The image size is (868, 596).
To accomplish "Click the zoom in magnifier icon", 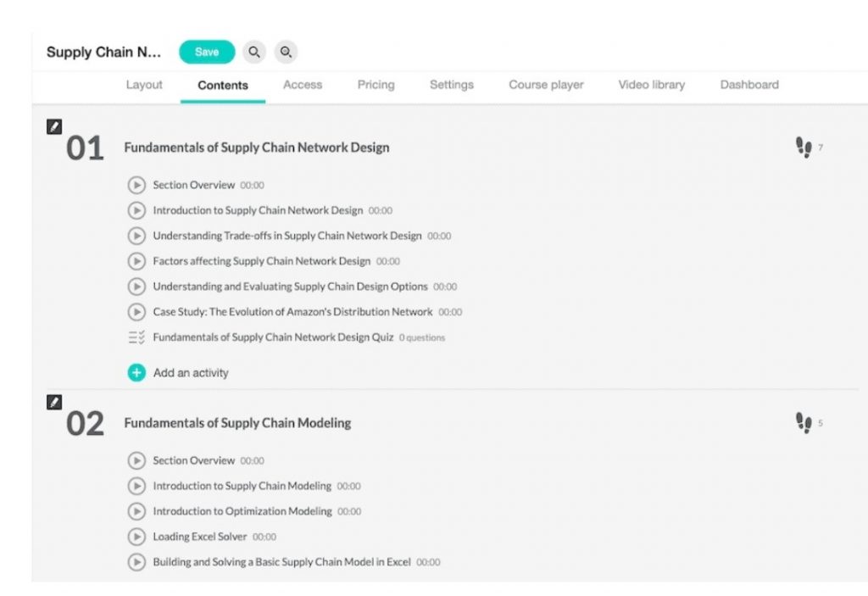I will (x=253, y=53).
